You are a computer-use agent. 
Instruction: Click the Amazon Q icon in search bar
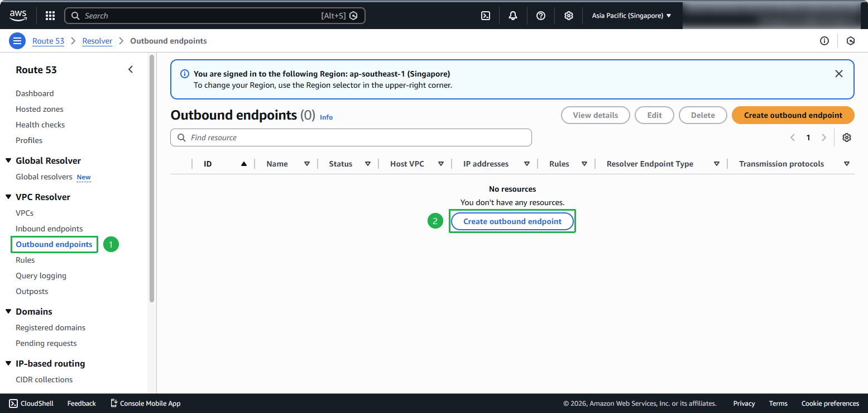click(353, 16)
